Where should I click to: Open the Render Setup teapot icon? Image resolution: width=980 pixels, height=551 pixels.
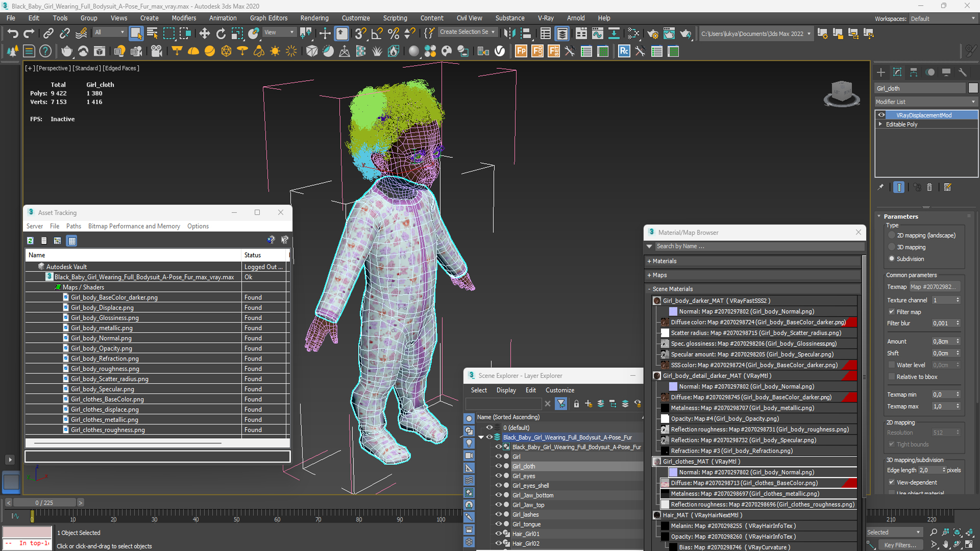[652, 34]
